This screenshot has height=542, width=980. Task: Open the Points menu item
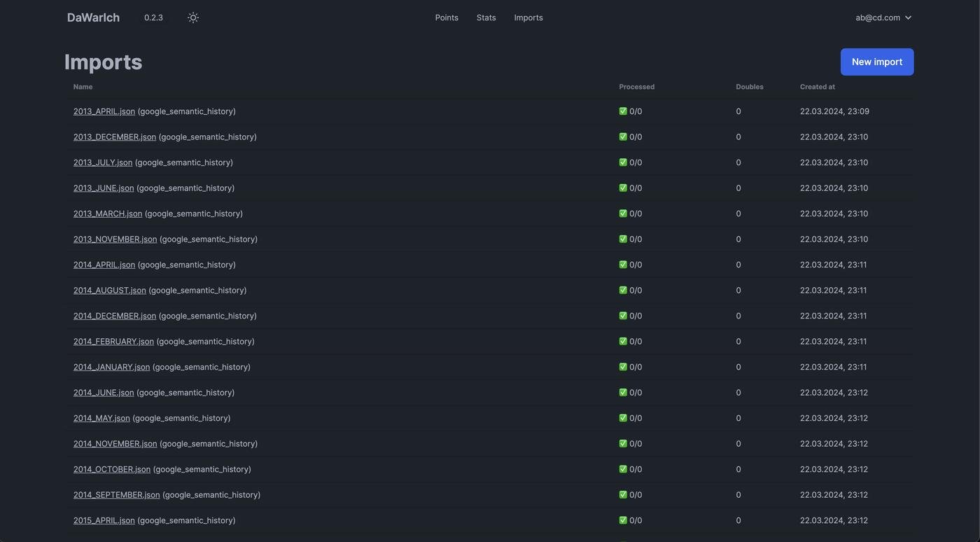point(447,18)
